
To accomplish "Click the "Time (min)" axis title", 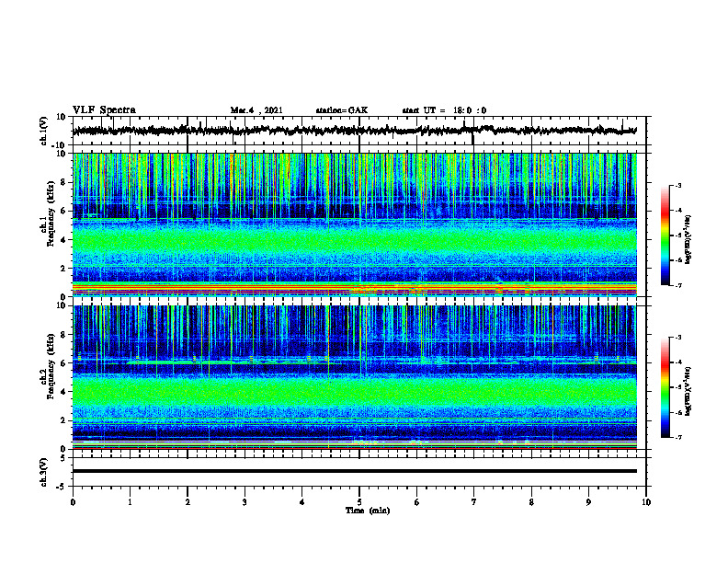I will point(368,511).
